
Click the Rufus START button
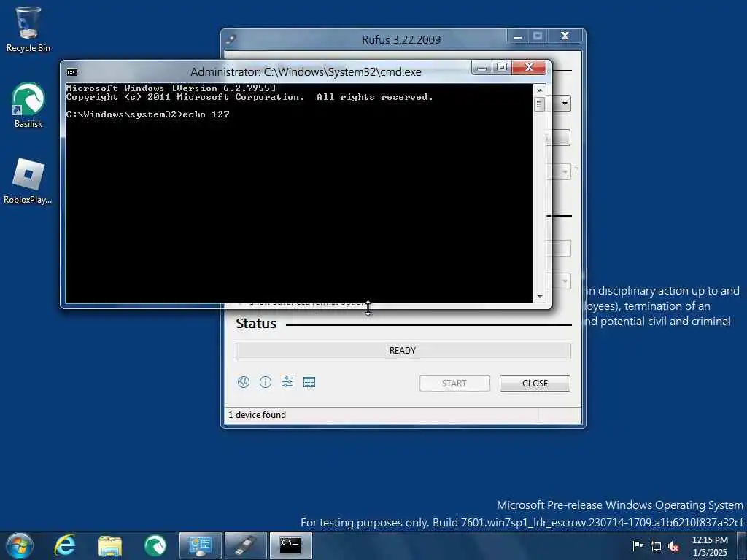click(x=454, y=384)
